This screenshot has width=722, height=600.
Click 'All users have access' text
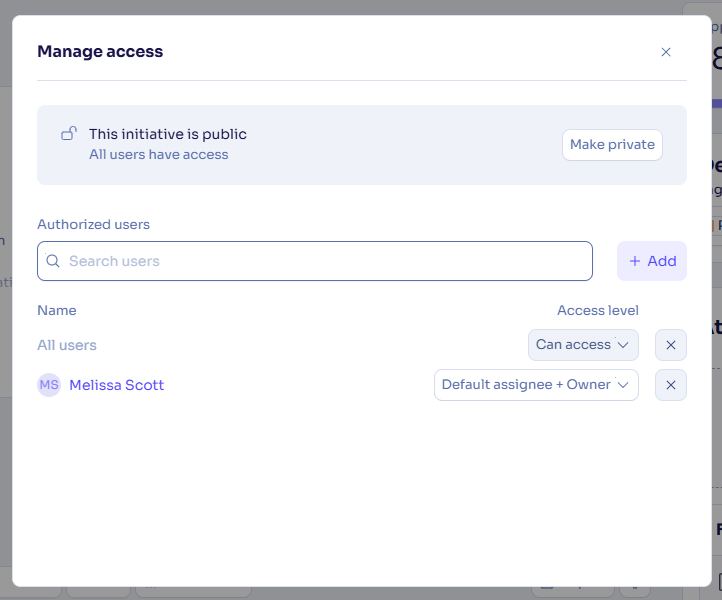(x=158, y=154)
